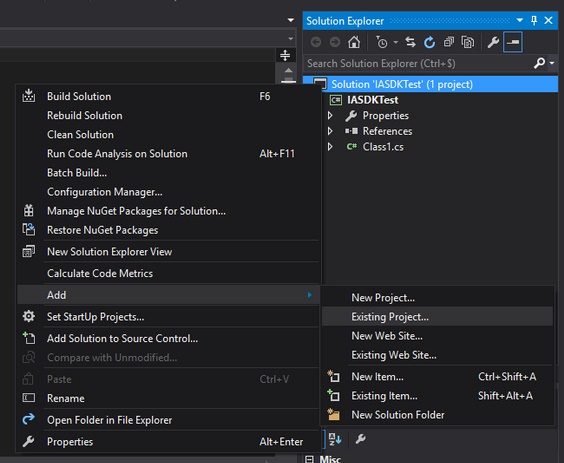Open the editor tab list dropdown arrow

291,20
